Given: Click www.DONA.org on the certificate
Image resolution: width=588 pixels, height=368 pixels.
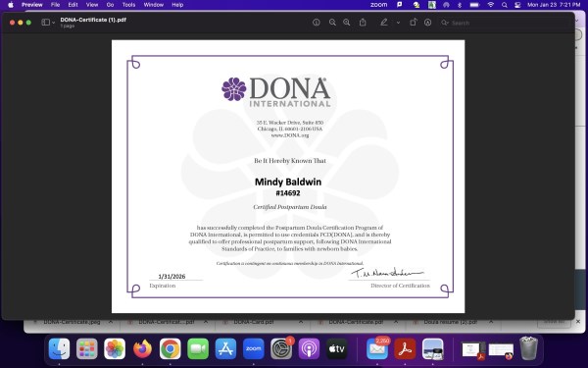Looking at the screenshot, I should coord(290,135).
